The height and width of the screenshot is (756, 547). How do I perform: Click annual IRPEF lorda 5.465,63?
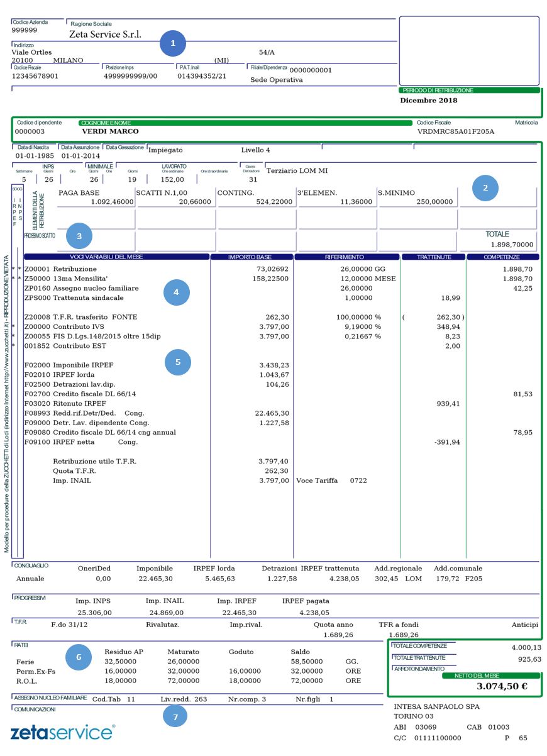point(219,579)
